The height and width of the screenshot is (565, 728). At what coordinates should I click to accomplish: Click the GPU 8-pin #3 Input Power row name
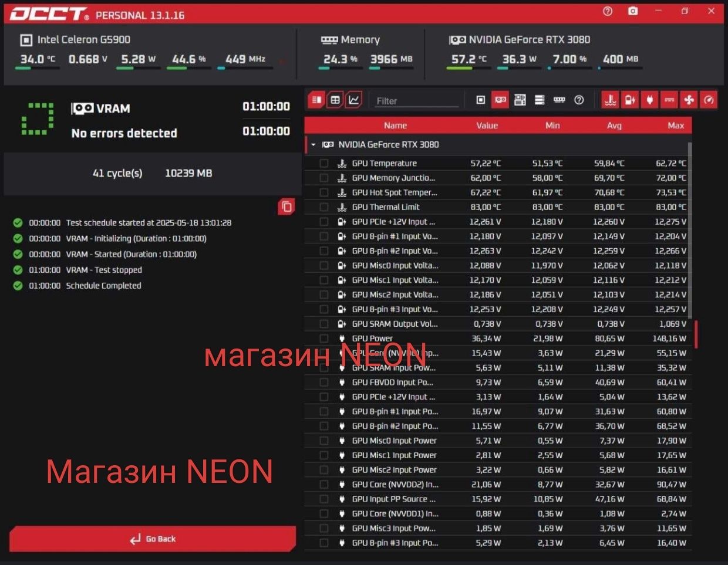(x=395, y=543)
